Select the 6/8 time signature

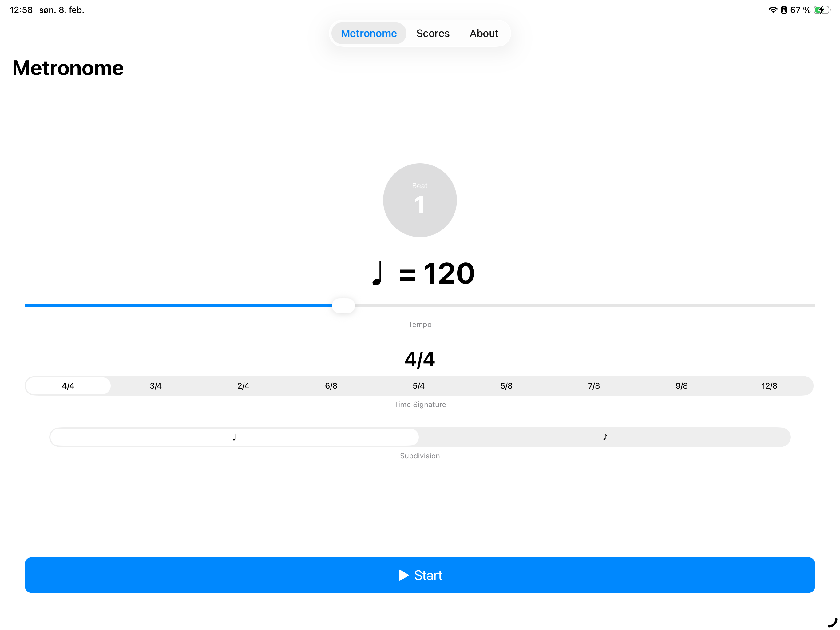coord(331,386)
